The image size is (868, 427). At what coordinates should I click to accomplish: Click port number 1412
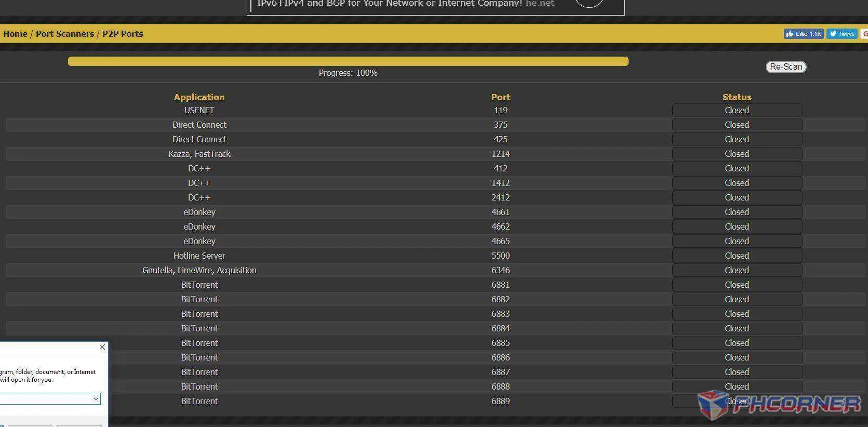[501, 183]
